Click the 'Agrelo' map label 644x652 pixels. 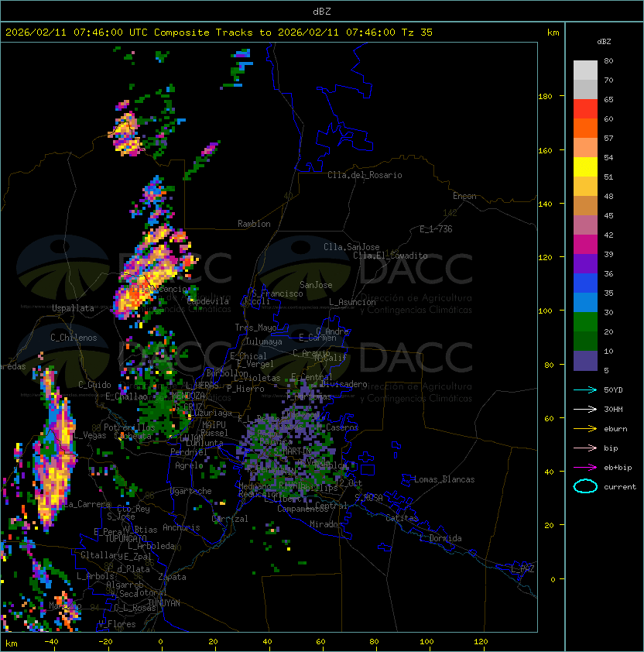[x=189, y=465]
